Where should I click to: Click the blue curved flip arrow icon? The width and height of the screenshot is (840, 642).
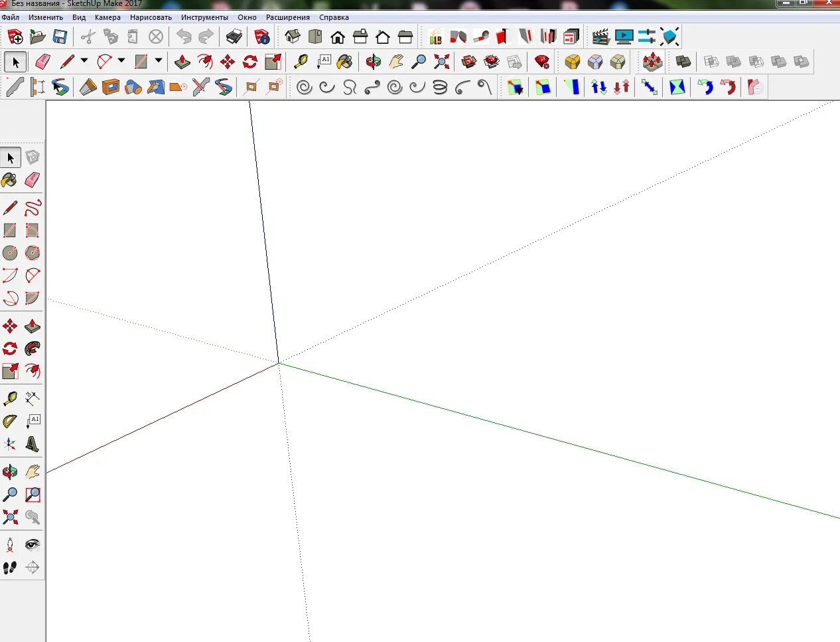705,87
